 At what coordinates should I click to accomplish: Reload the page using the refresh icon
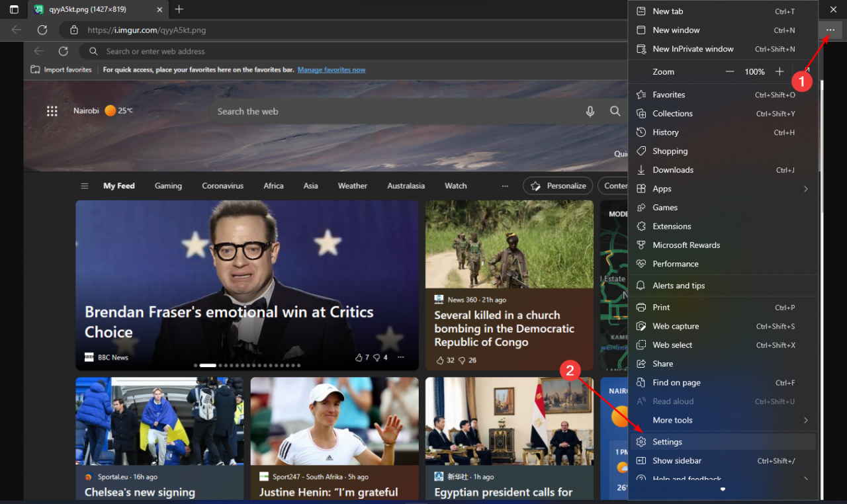(x=42, y=29)
